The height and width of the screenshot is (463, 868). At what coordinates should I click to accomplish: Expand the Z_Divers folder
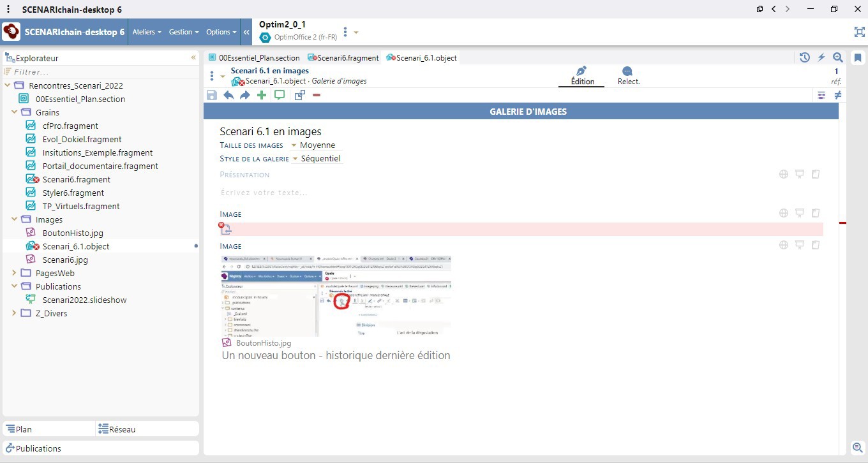click(x=15, y=313)
